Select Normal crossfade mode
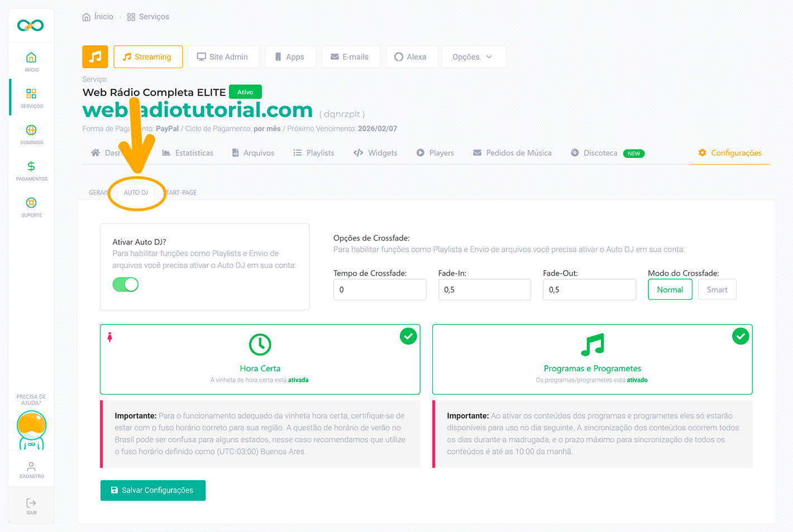The width and height of the screenshot is (793, 532). click(x=670, y=290)
